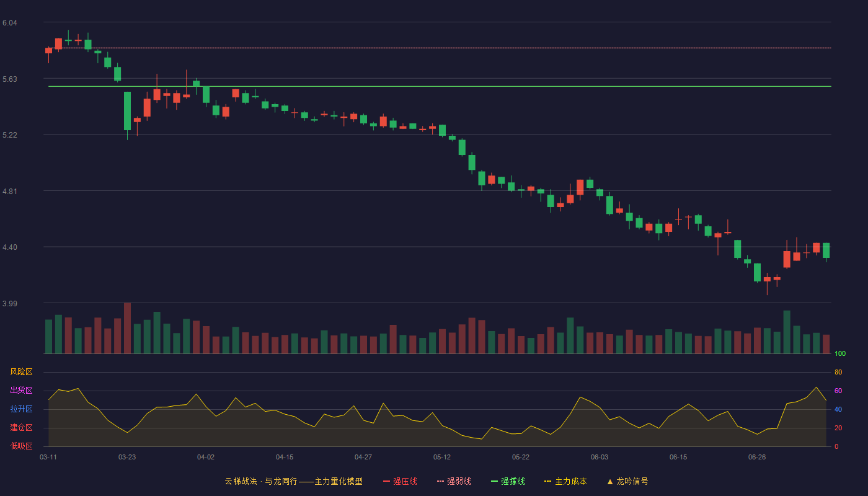Toggle the yellow dashed 主力成本 legend marker
This screenshot has width=868, height=496.
(548, 482)
